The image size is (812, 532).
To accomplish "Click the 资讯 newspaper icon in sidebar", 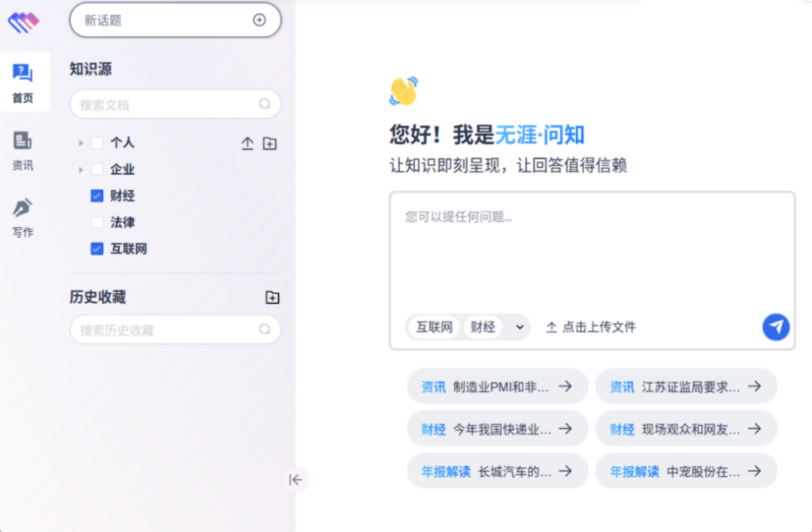I will point(23,140).
